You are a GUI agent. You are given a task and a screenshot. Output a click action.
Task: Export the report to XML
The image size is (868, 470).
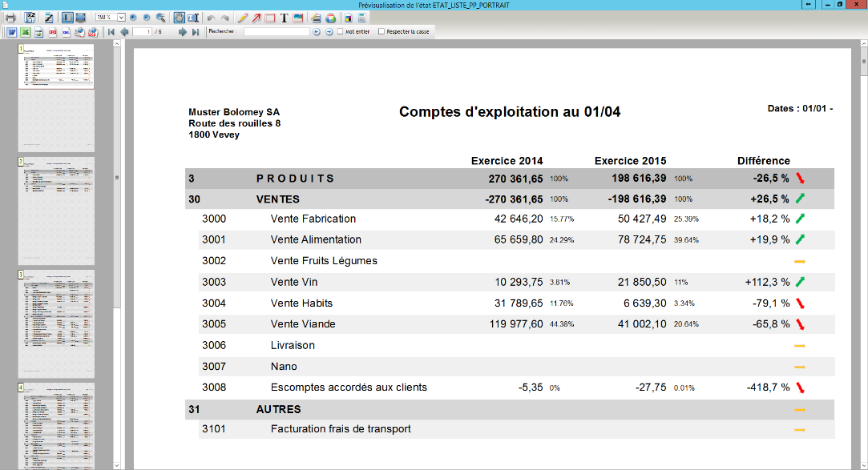click(66, 32)
